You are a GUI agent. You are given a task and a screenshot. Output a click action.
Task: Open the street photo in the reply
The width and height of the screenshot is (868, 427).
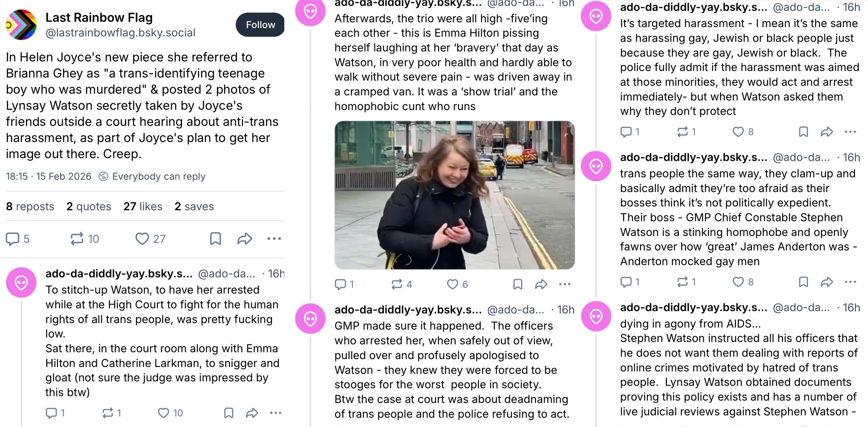[455, 195]
